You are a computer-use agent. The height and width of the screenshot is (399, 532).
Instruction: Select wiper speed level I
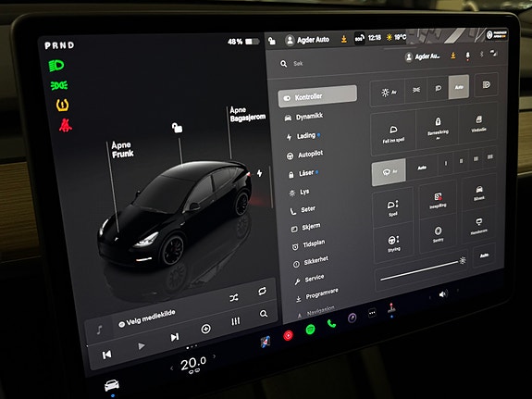pyautogui.click(x=445, y=163)
